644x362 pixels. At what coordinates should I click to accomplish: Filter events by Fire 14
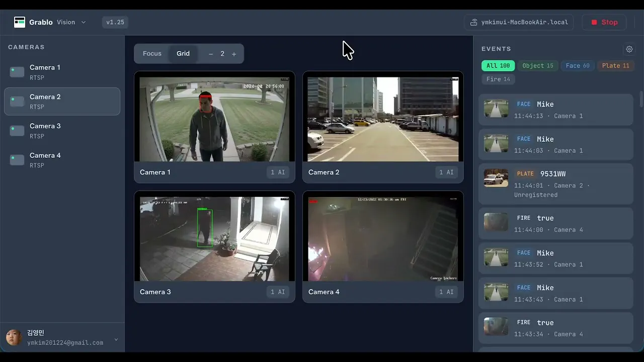pyautogui.click(x=498, y=79)
